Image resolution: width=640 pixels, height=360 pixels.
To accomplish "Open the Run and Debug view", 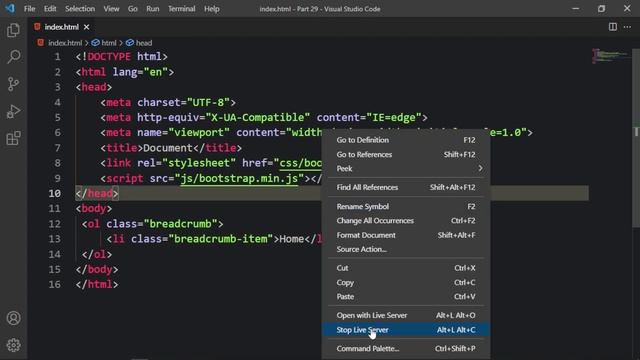I will [13, 111].
